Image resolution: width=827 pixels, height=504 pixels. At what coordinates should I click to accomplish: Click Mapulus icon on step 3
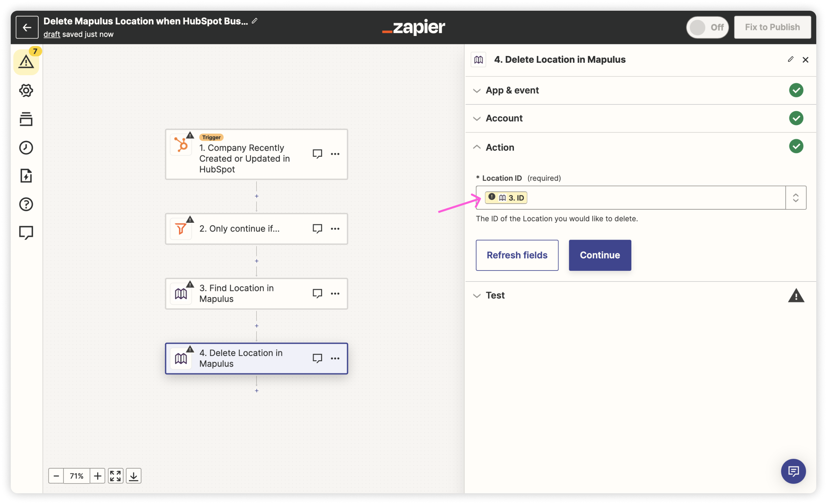(181, 294)
